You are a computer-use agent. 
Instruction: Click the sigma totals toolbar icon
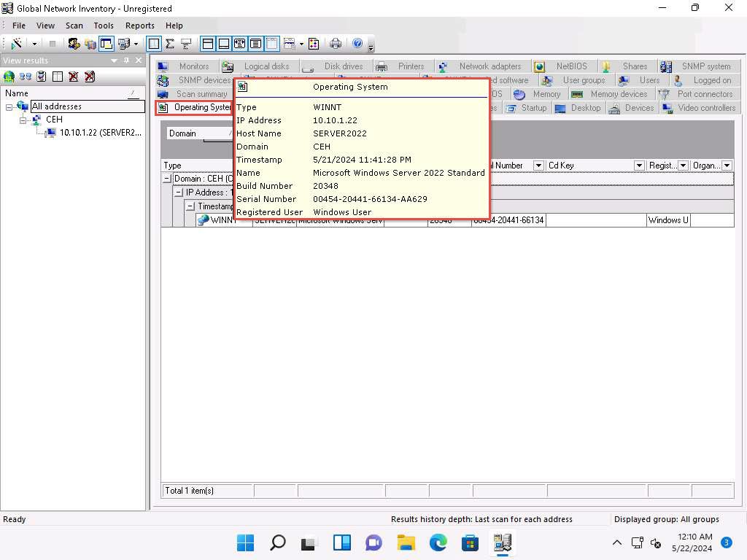point(170,44)
